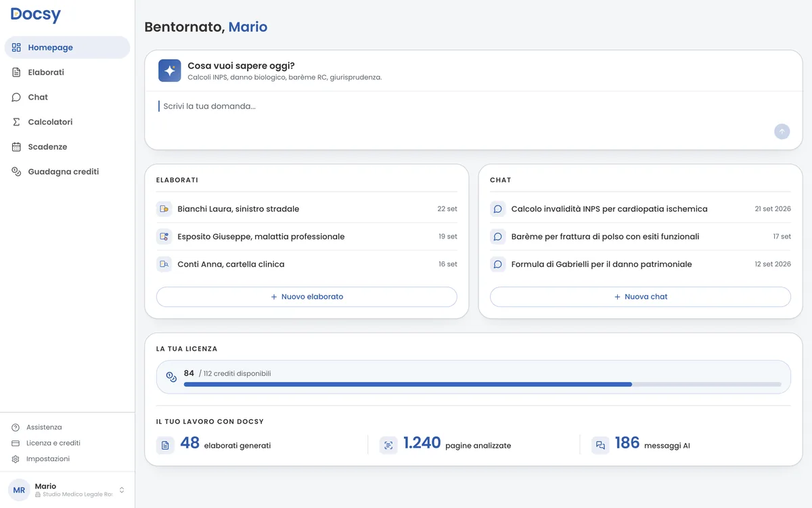Click the Guadagna crediti coins icon
The image size is (812, 508).
coord(16,172)
